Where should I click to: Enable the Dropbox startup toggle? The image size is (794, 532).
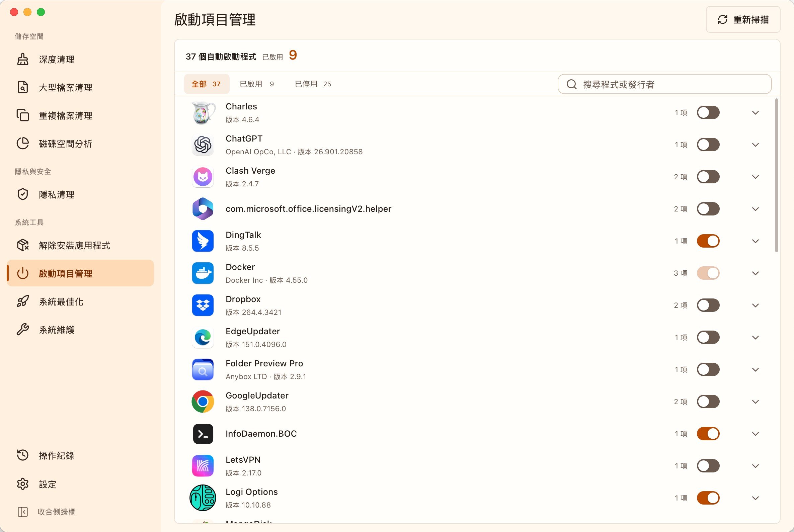[x=708, y=305]
